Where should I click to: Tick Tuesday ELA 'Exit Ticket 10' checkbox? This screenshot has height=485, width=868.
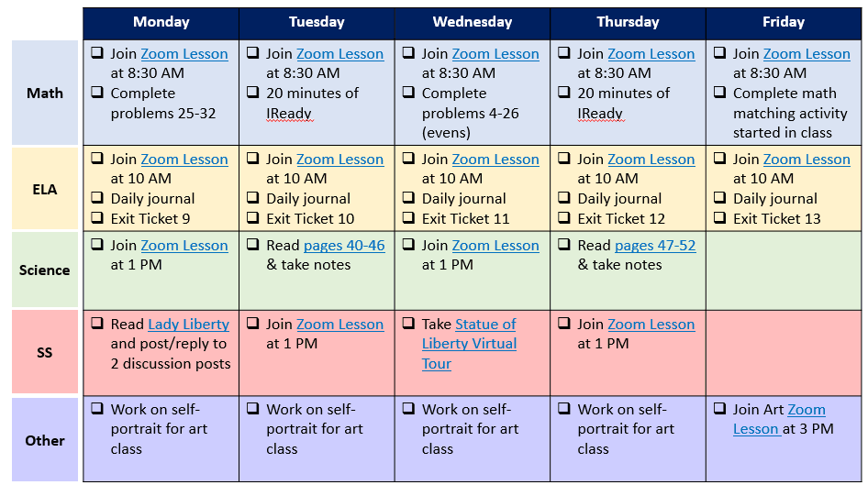tap(253, 217)
